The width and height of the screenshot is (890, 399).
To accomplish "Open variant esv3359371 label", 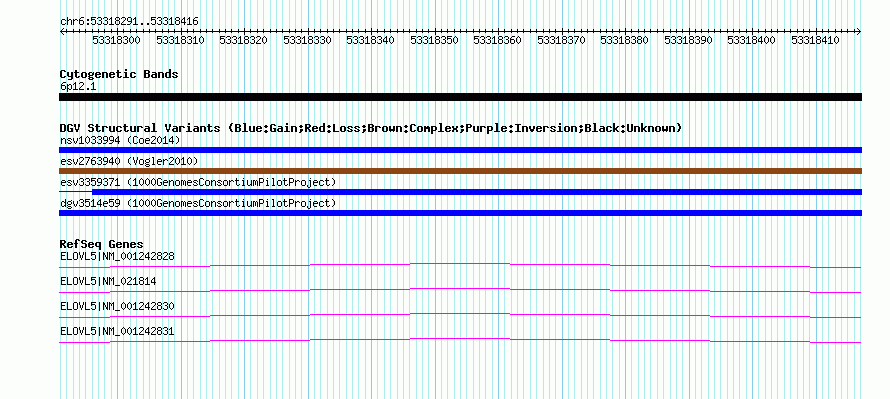I will 198,182.
